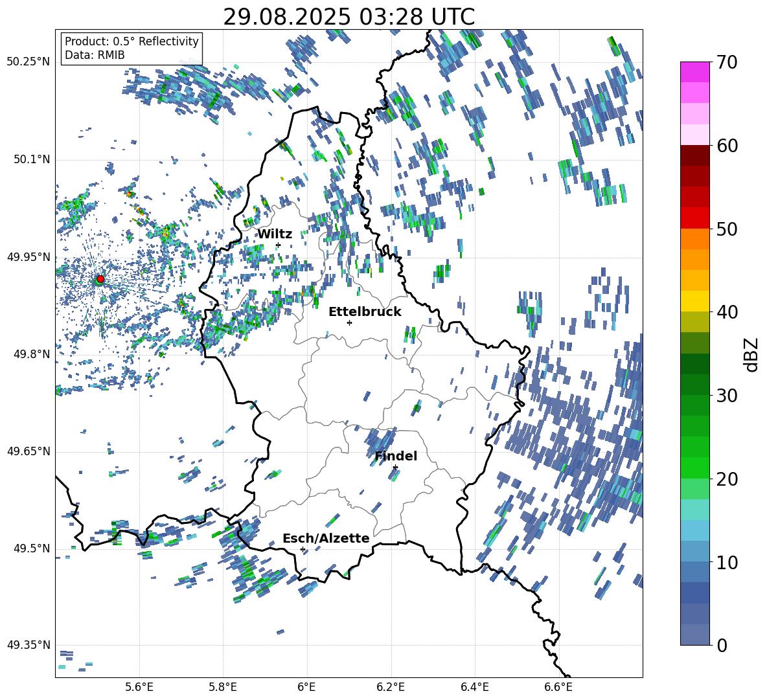The image size is (767, 700).
Task: Click the 49.65°N latitude label
Action: point(29,451)
